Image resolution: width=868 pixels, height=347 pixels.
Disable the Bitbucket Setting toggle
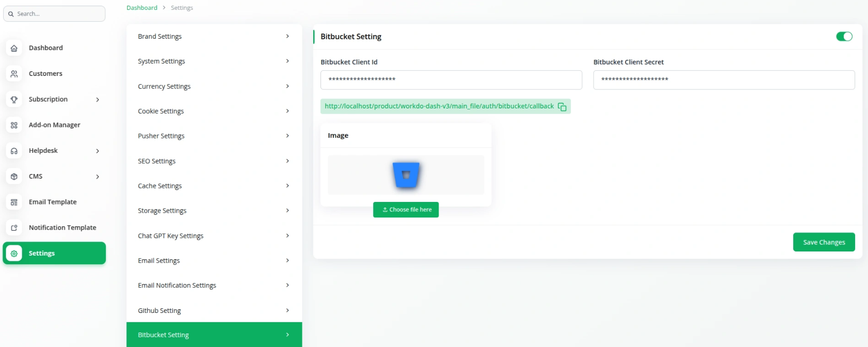pyautogui.click(x=844, y=37)
